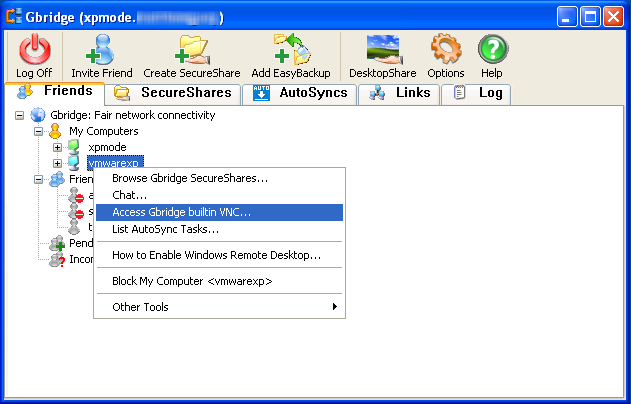Choose How to Enable Windows Remote Desktop

pyautogui.click(x=219, y=255)
